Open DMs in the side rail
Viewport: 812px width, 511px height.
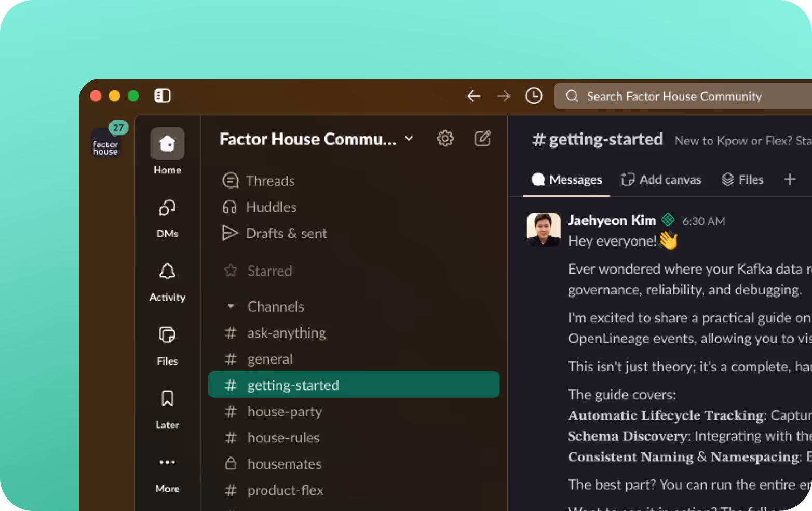click(x=167, y=219)
